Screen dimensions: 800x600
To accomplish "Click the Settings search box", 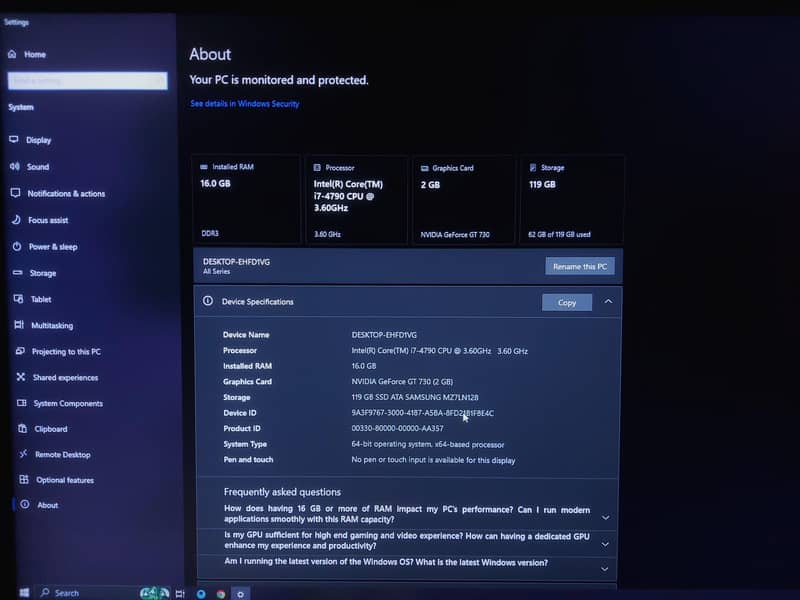I will tap(86, 80).
